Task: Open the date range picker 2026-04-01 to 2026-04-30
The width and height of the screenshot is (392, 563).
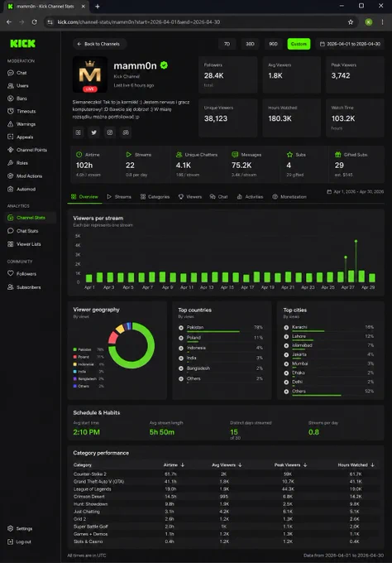Action: pyautogui.click(x=350, y=44)
